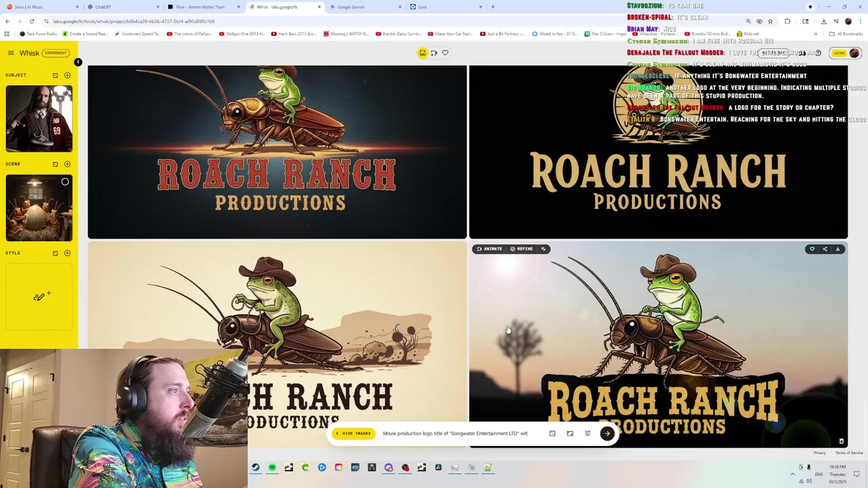Click the EXPERIMENT badge

tap(56, 53)
